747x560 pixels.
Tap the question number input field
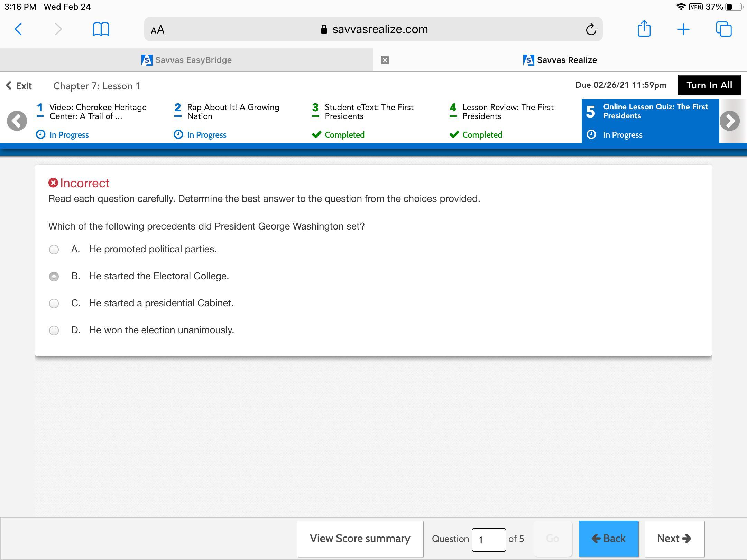coord(488,539)
